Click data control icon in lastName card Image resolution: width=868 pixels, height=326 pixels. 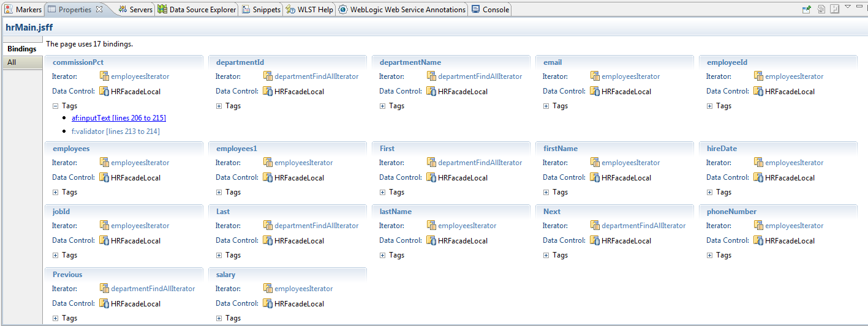click(x=431, y=240)
